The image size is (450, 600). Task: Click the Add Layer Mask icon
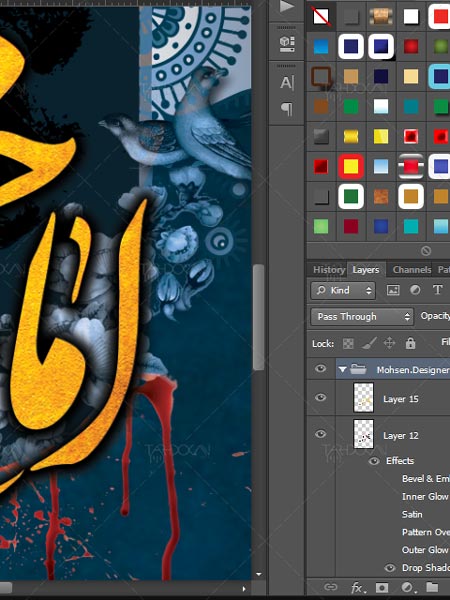pyautogui.click(x=382, y=587)
